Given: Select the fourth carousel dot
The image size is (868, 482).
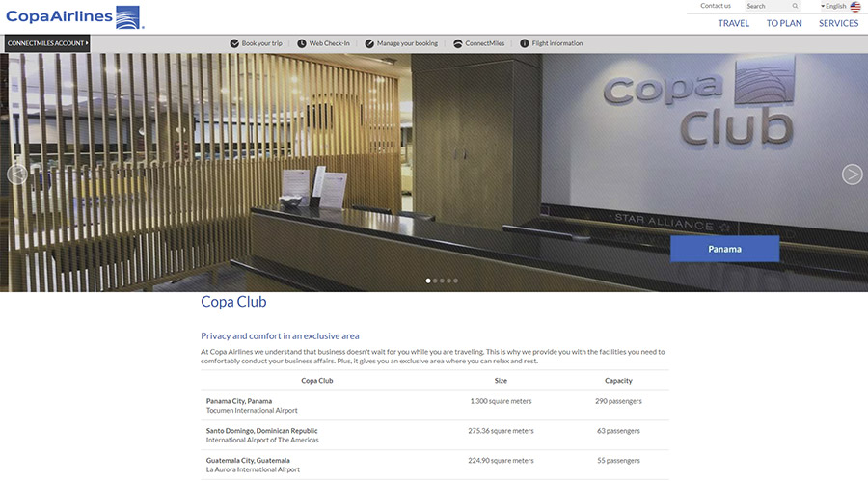Looking at the screenshot, I should [448, 281].
